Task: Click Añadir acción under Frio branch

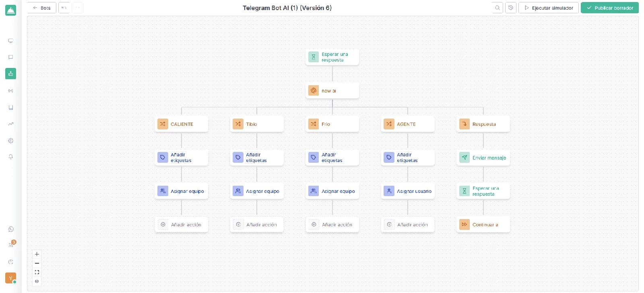Action: tap(332, 225)
